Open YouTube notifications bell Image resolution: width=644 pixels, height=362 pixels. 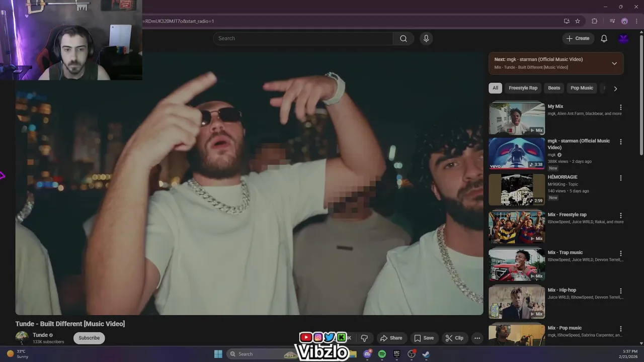click(604, 39)
